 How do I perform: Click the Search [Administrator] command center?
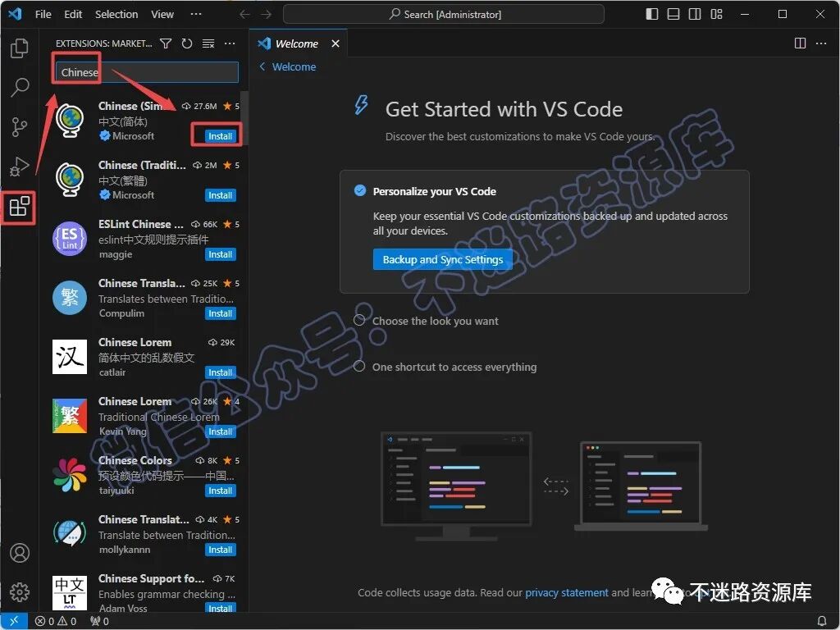click(x=444, y=15)
